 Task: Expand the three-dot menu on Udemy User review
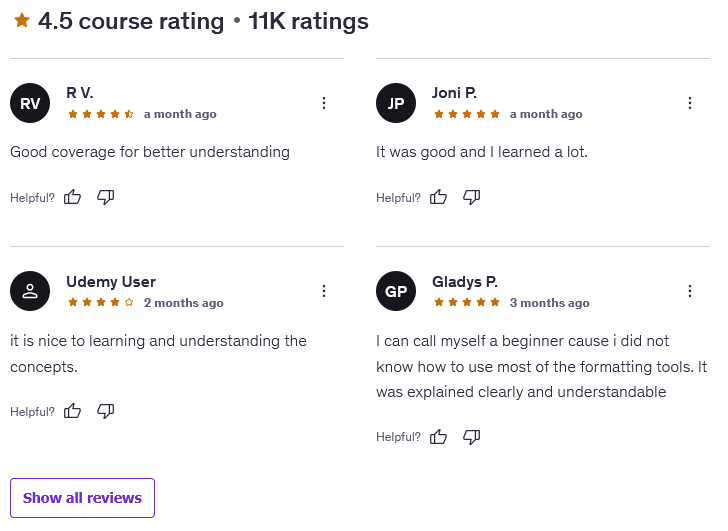point(324,291)
